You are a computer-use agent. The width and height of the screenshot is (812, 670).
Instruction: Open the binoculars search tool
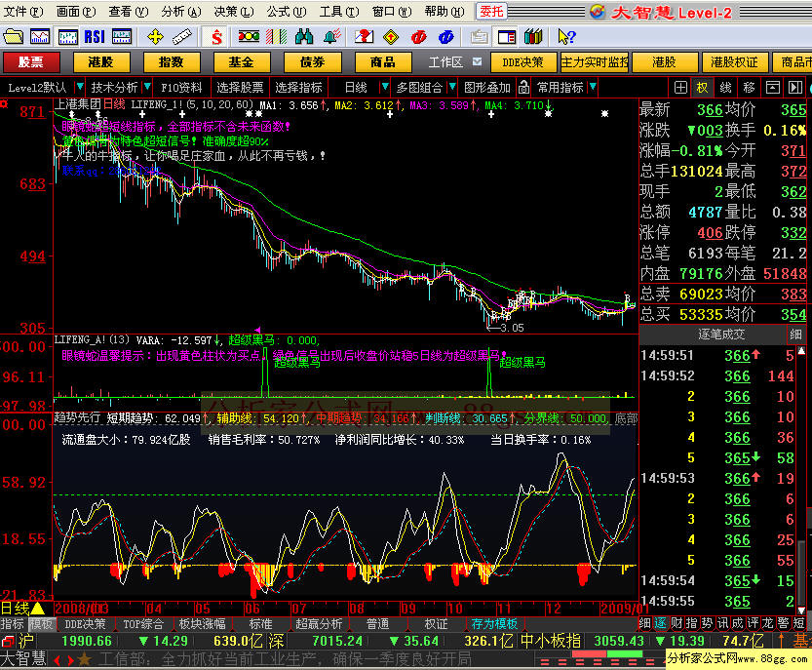tap(304, 37)
